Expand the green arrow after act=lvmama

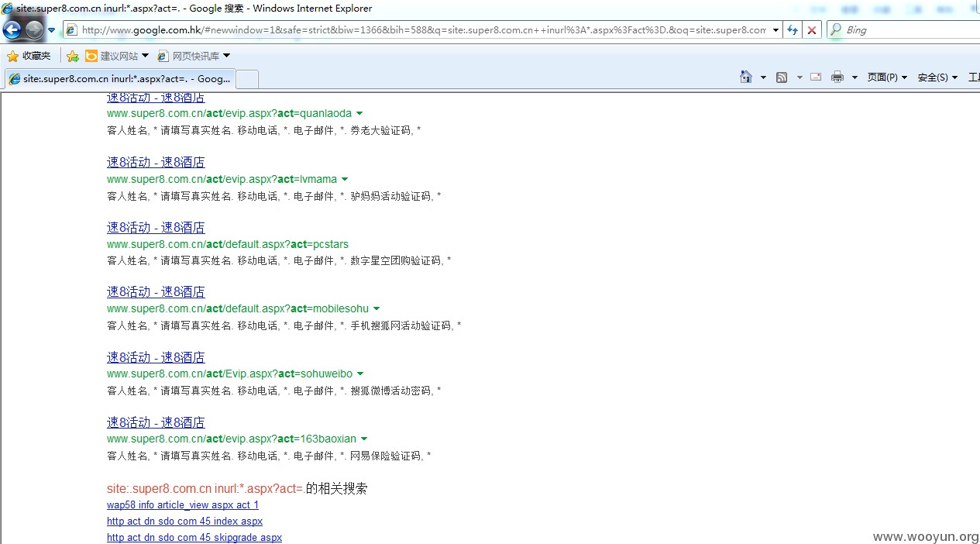345,180
